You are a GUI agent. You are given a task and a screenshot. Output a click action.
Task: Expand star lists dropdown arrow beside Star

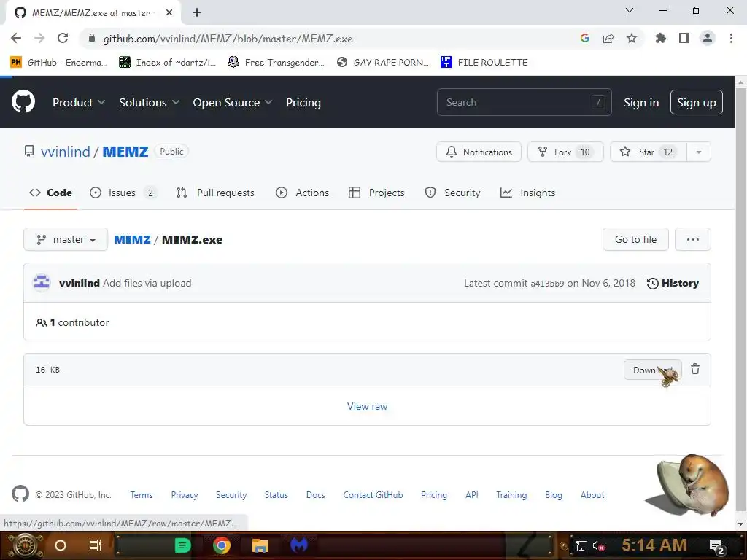(698, 152)
